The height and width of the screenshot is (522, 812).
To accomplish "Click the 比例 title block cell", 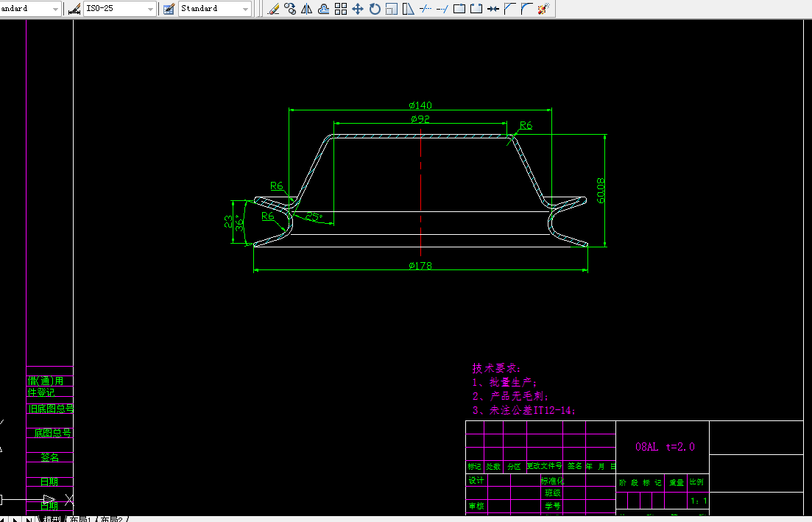I will click(x=697, y=482).
